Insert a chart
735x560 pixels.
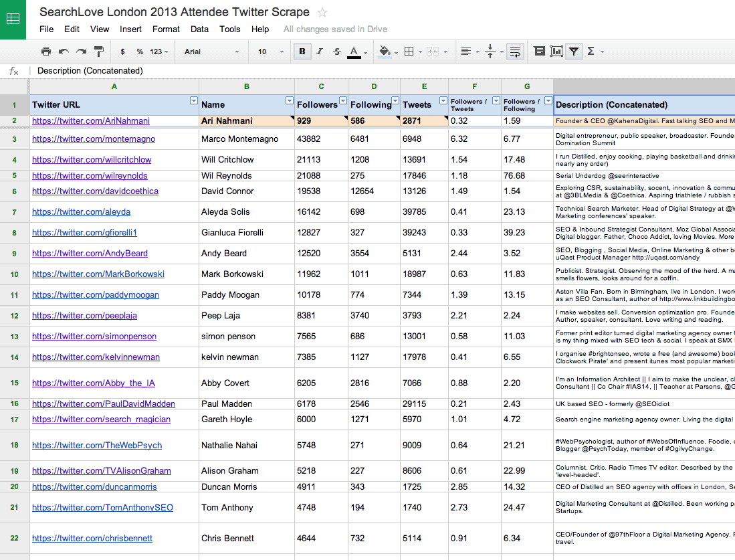[x=556, y=51]
